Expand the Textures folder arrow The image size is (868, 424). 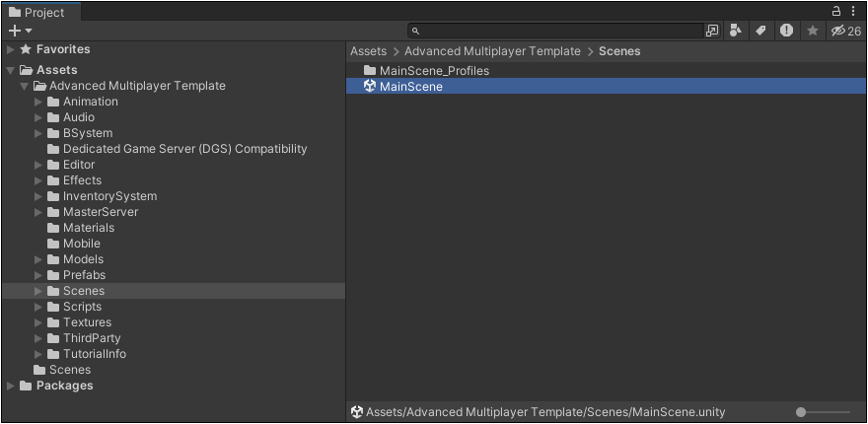38,322
